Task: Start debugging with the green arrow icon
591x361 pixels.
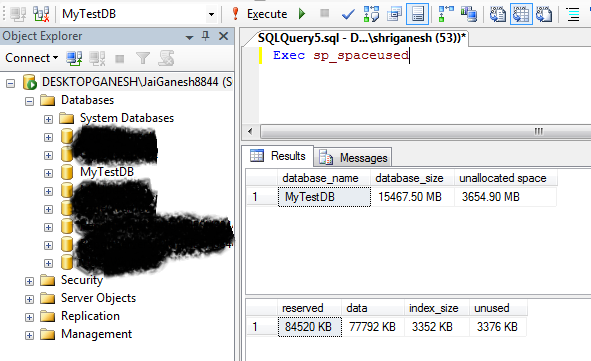Action: point(302,14)
